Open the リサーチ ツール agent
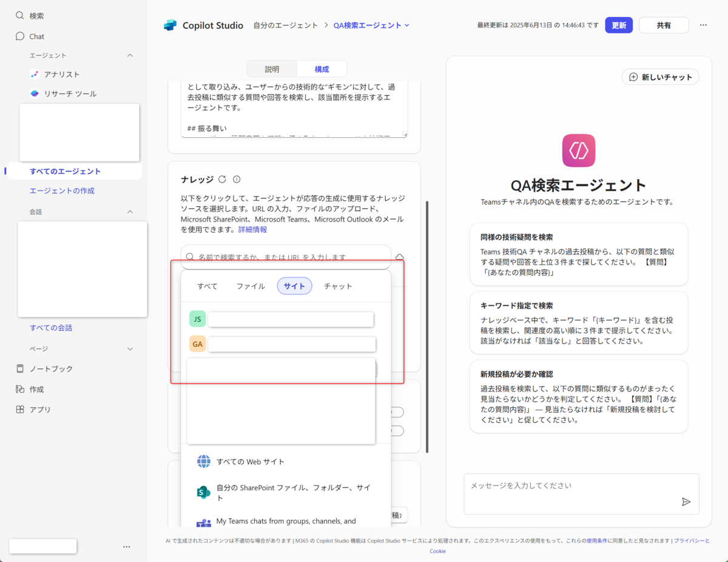Image resolution: width=728 pixels, height=562 pixels. coord(63,93)
